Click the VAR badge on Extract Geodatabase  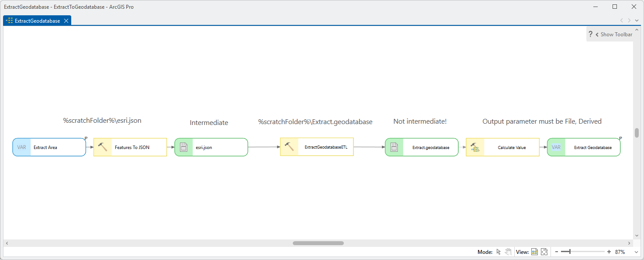pos(556,147)
